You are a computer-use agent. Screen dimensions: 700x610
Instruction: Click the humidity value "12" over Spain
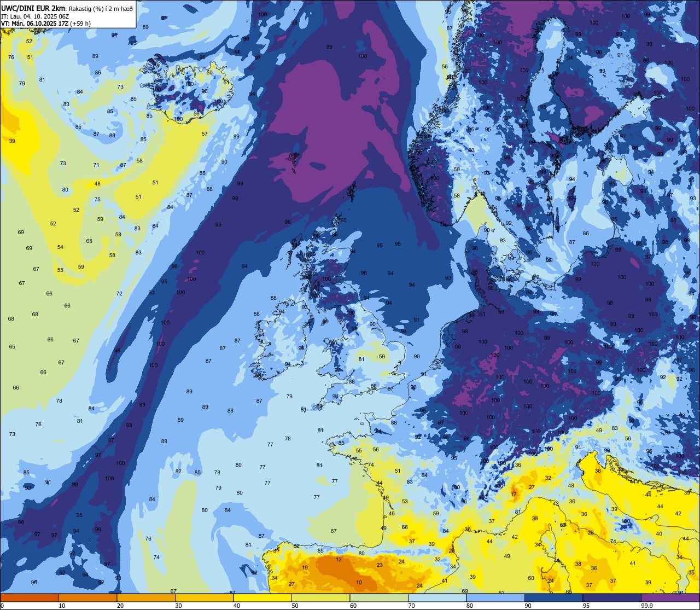tap(339, 559)
